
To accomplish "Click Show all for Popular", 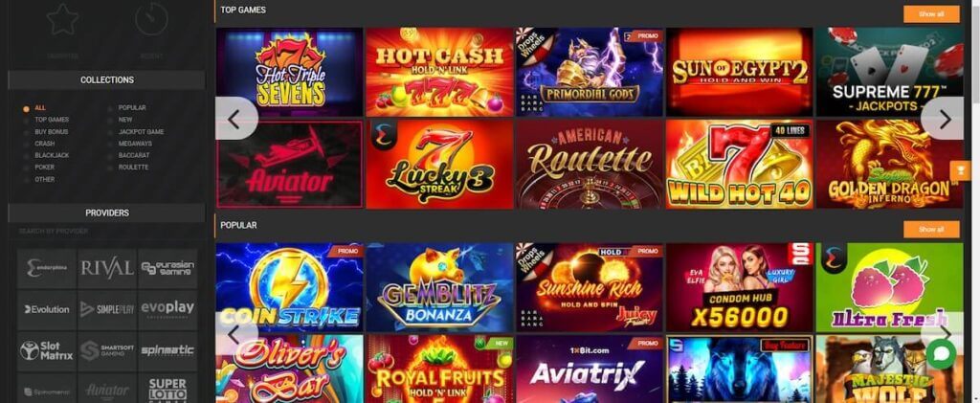I will tap(931, 230).
